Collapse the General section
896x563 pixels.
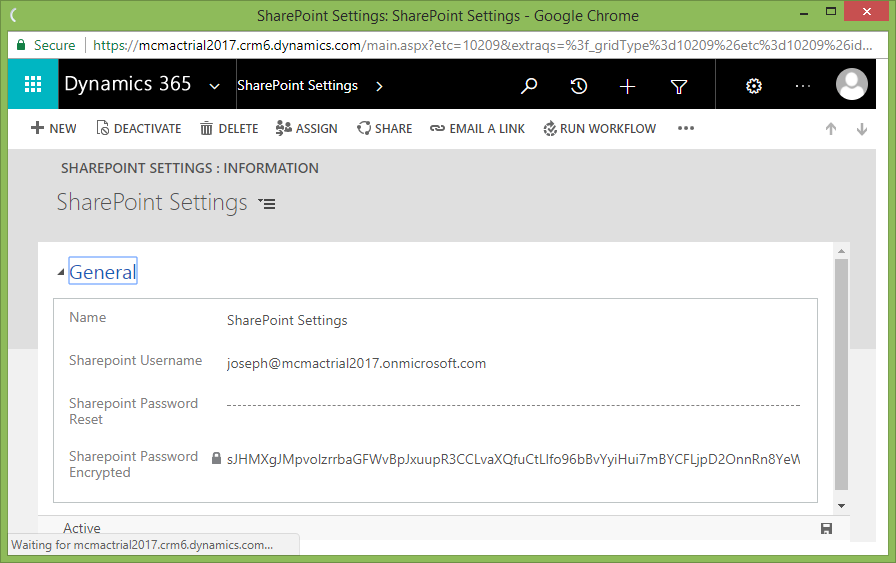pyautogui.click(x=62, y=272)
